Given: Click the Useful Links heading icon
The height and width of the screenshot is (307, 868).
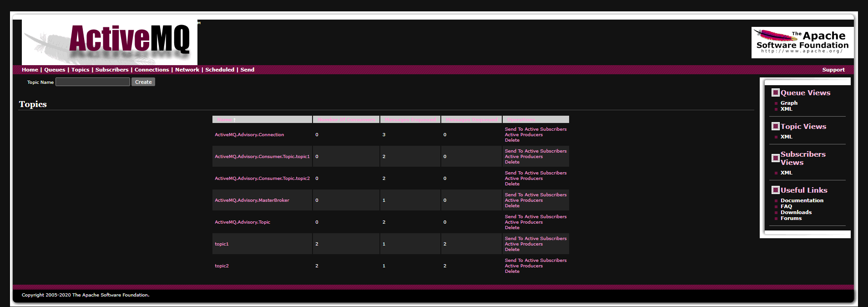Looking at the screenshot, I should point(776,190).
